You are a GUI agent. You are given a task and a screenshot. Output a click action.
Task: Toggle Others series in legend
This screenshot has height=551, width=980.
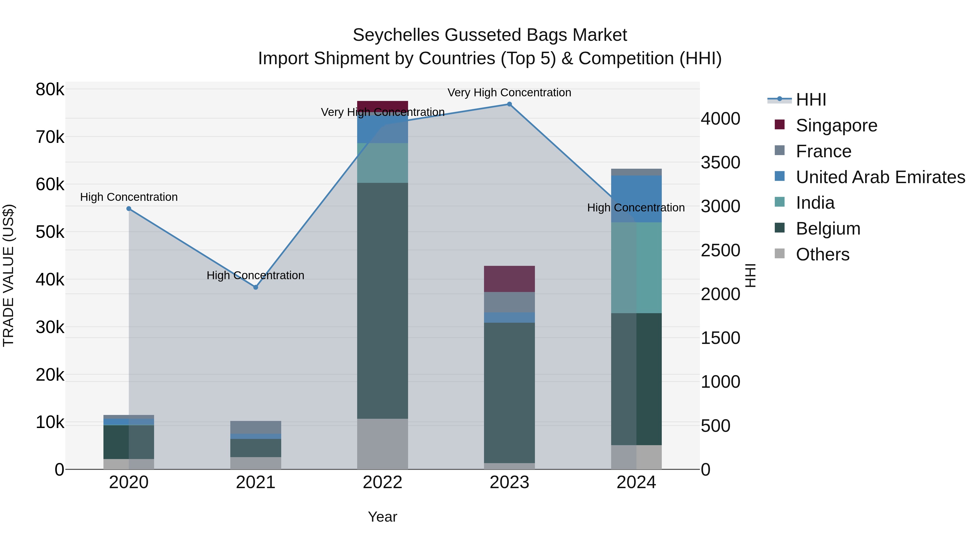click(x=812, y=254)
